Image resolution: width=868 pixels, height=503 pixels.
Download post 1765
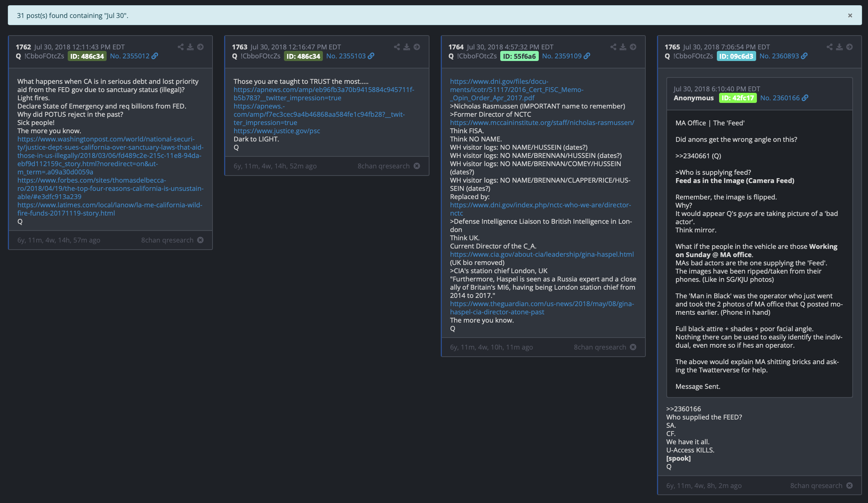[x=839, y=47]
